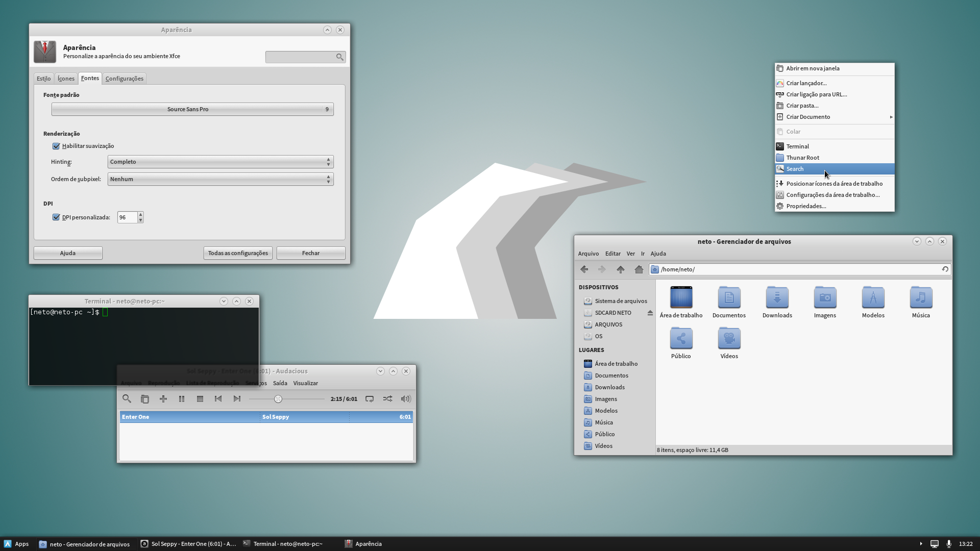Viewport: 980px width, 551px height.
Task: Eject the SDCARD NETO device
Action: [650, 313]
